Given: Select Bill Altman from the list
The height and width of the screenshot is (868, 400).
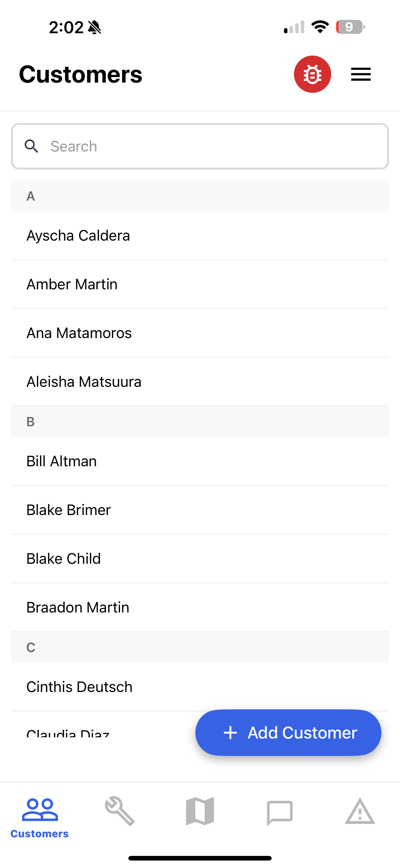Looking at the screenshot, I should click(x=62, y=461).
